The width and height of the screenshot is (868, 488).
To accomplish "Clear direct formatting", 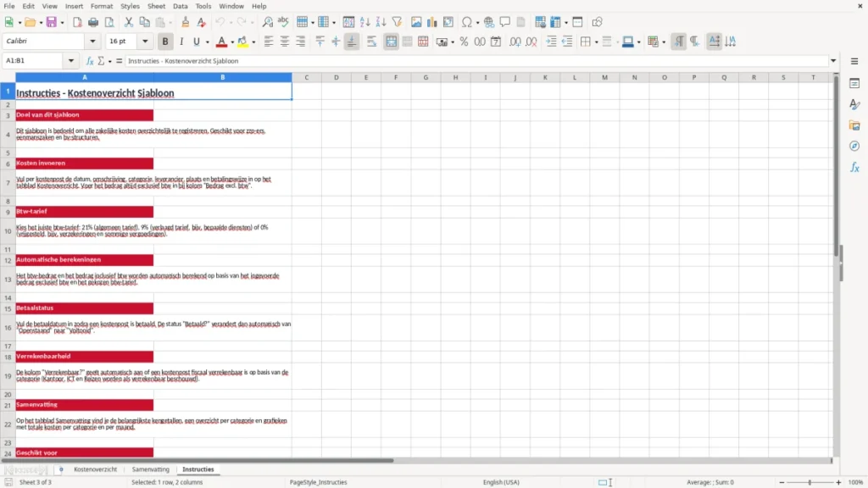I will [202, 22].
